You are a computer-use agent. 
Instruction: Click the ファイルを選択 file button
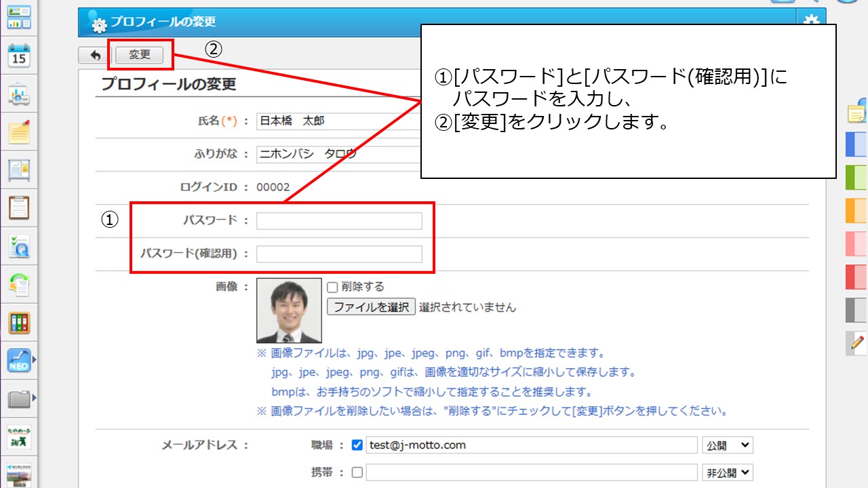pyautogui.click(x=371, y=307)
